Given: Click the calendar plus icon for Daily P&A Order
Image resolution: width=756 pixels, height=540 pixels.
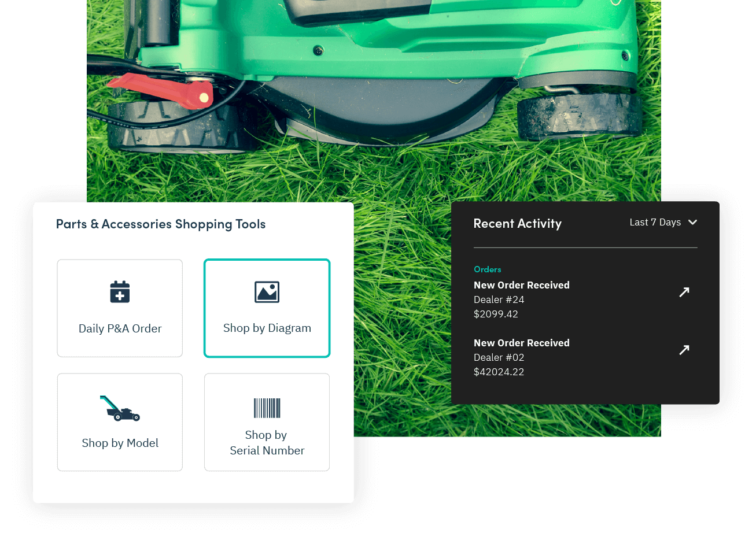Looking at the screenshot, I should [120, 292].
